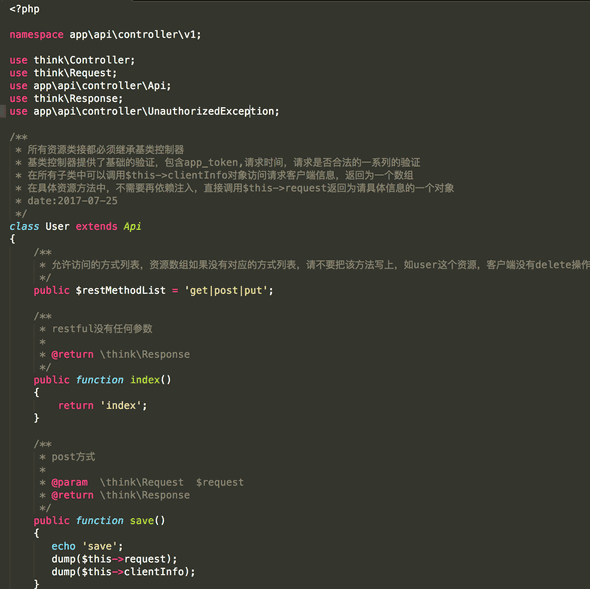Click the '<?php' opening tag
The height and width of the screenshot is (589, 590).
click(24, 9)
